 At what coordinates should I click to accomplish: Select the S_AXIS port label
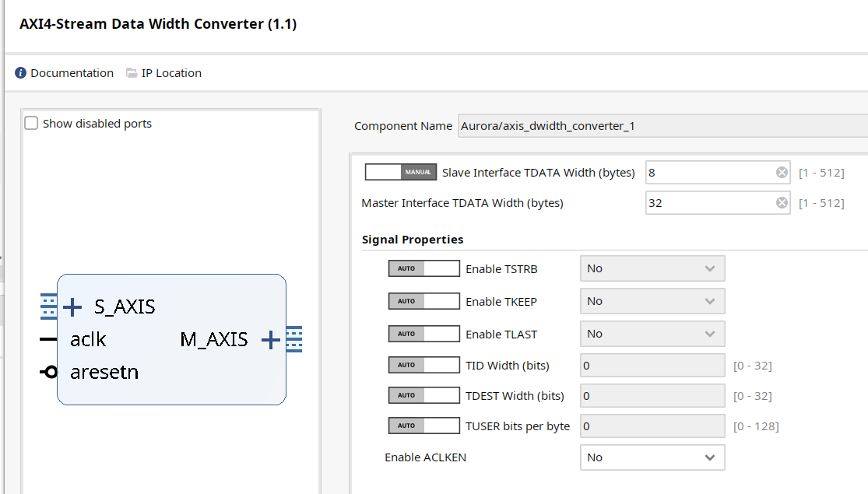point(125,307)
